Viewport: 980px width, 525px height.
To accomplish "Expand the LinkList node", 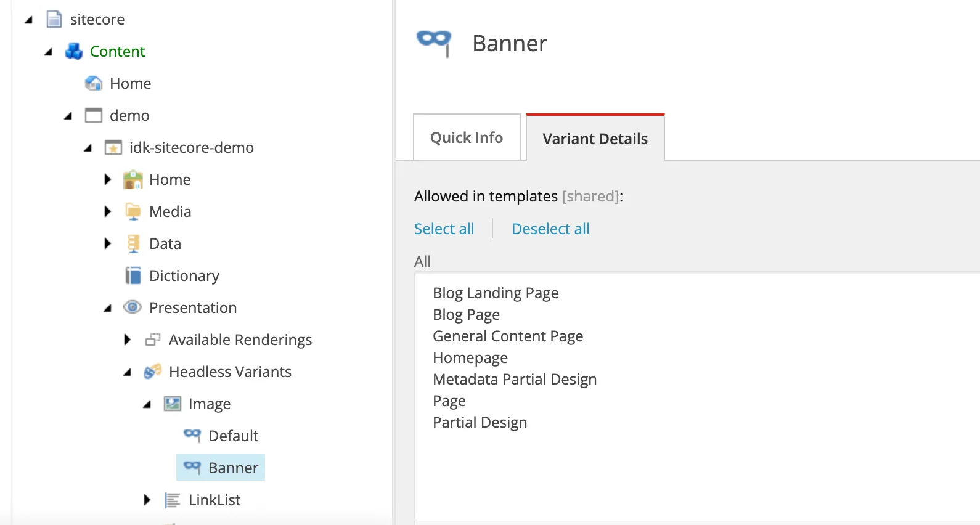I will [x=147, y=500].
